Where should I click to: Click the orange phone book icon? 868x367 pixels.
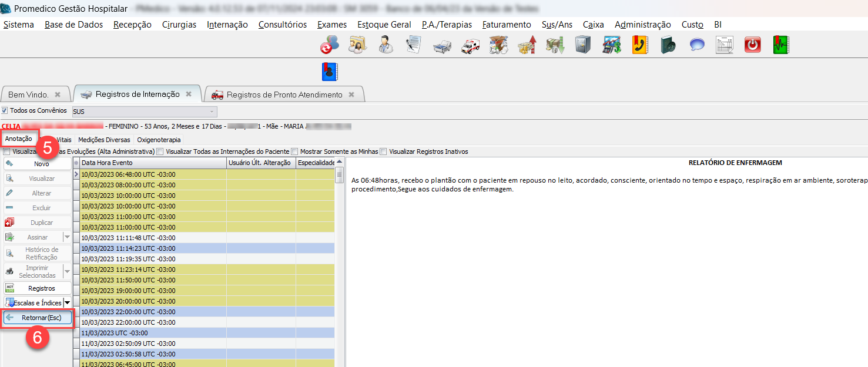tap(640, 45)
